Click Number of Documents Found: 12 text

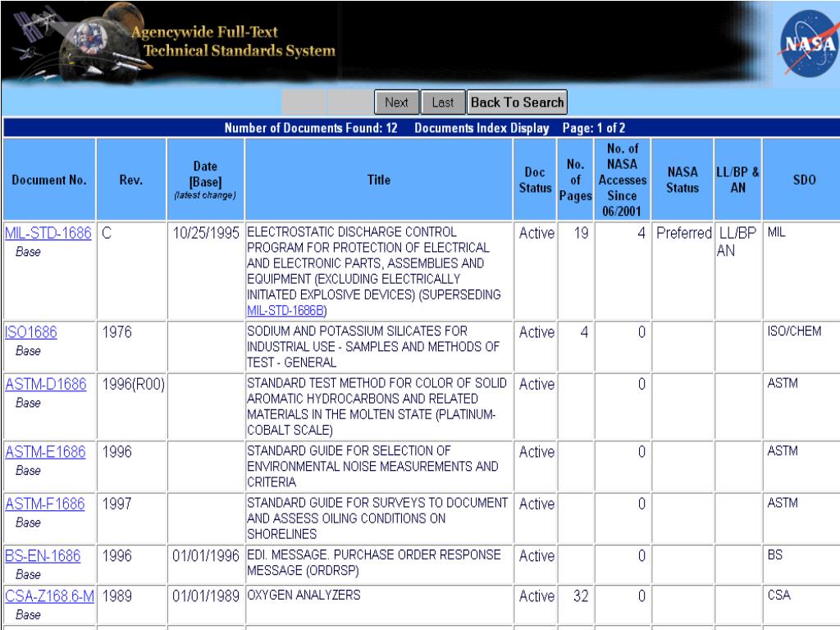click(311, 128)
